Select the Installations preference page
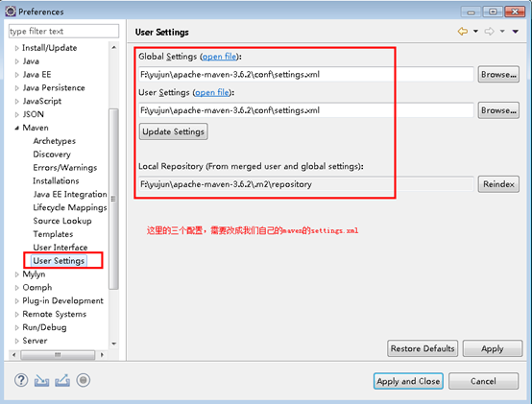This screenshot has height=404, width=532. tap(56, 181)
